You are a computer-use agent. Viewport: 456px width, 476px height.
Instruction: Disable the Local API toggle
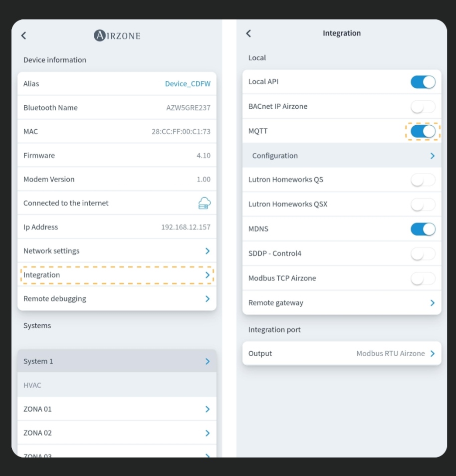pos(423,82)
